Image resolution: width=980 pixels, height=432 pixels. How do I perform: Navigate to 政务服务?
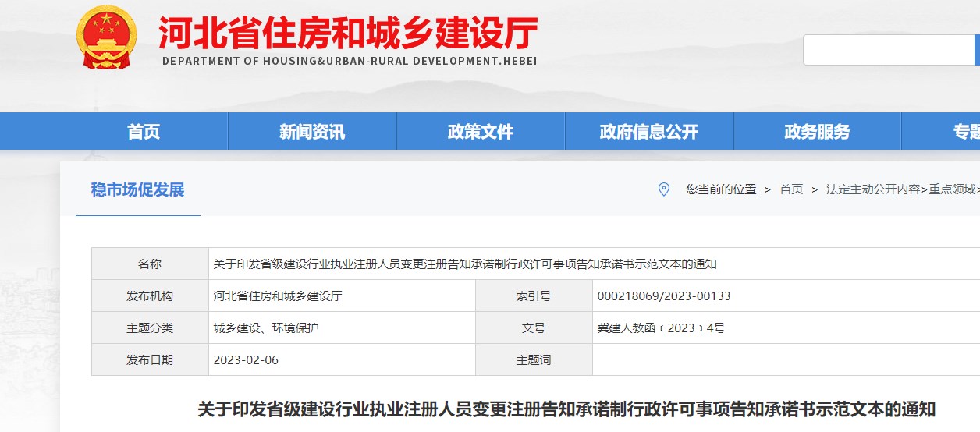[x=817, y=132]
